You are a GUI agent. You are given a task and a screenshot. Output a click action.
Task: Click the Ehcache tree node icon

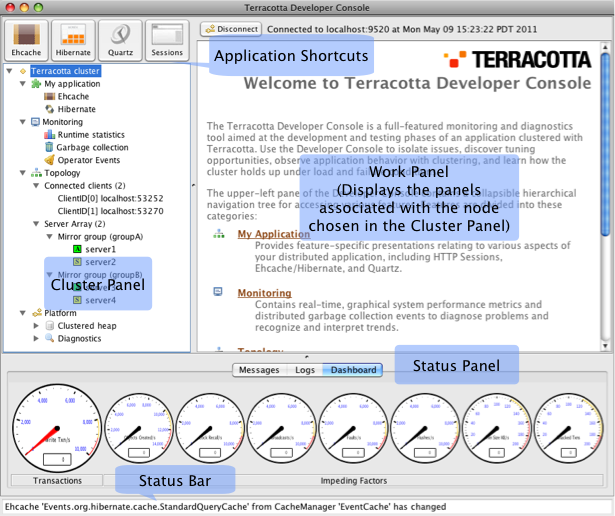click(49, 96)
